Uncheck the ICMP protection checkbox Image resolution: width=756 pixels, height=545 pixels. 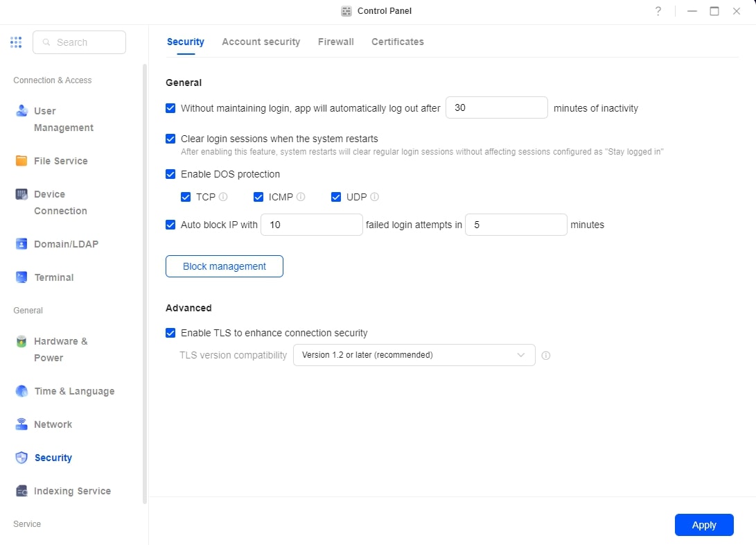pos(258,197)
